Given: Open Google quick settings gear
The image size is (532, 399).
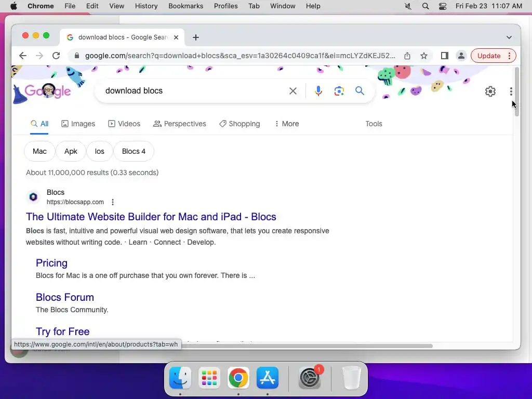Looking at the screenshot, I should tap(490, 91).
